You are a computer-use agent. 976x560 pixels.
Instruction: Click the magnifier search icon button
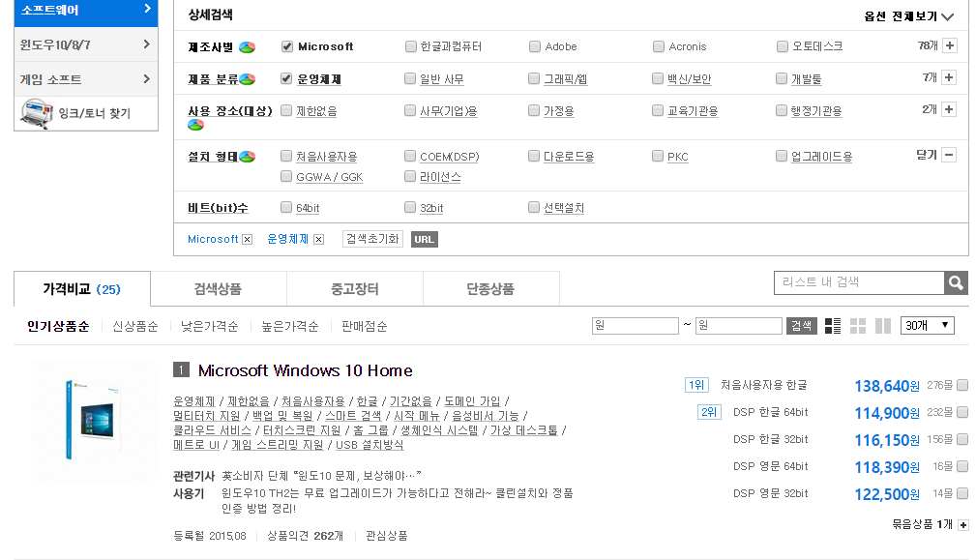tap(956, 283)
